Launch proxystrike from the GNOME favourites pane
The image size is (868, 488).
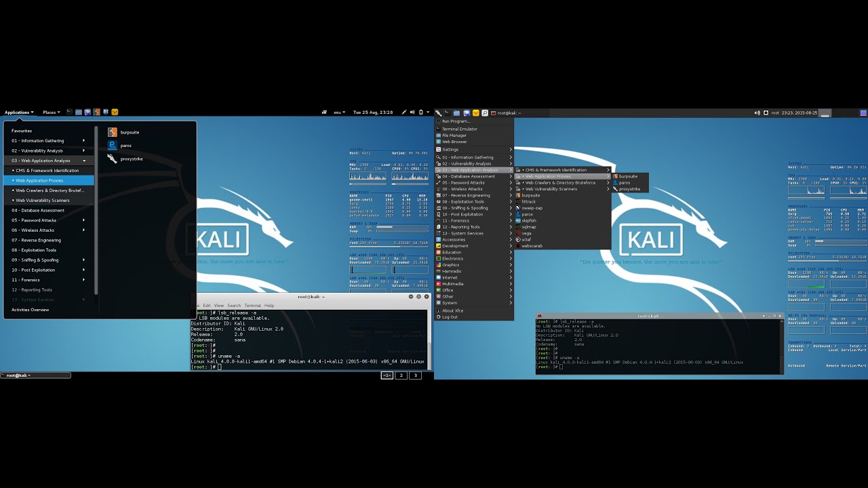125,159
